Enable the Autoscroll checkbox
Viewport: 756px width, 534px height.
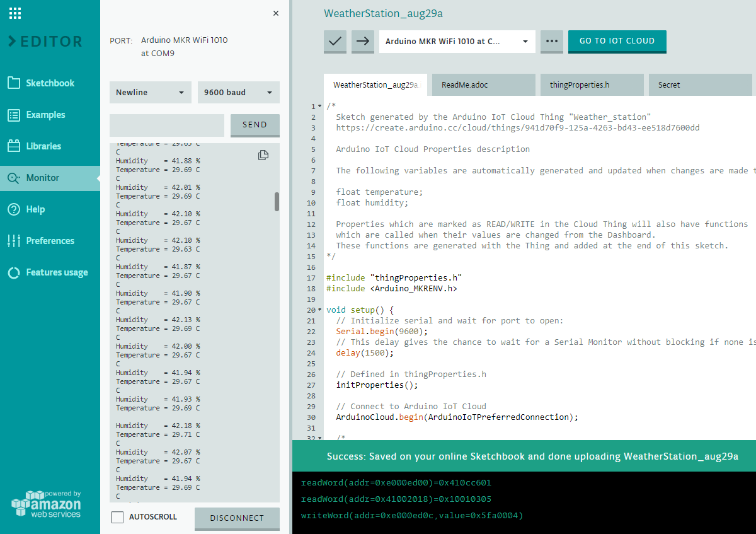pyautogui.click(x=117, y=517)
